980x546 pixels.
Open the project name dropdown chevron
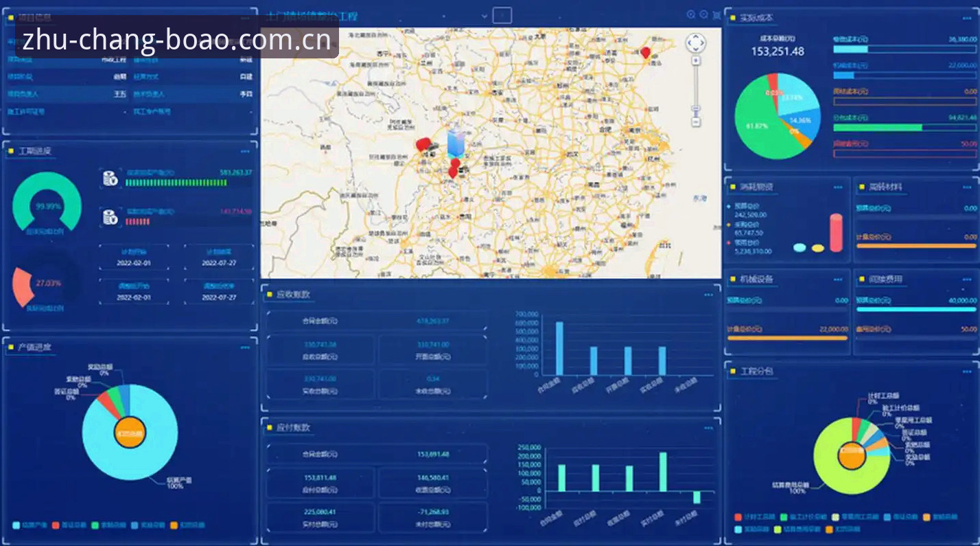[485, 15]
